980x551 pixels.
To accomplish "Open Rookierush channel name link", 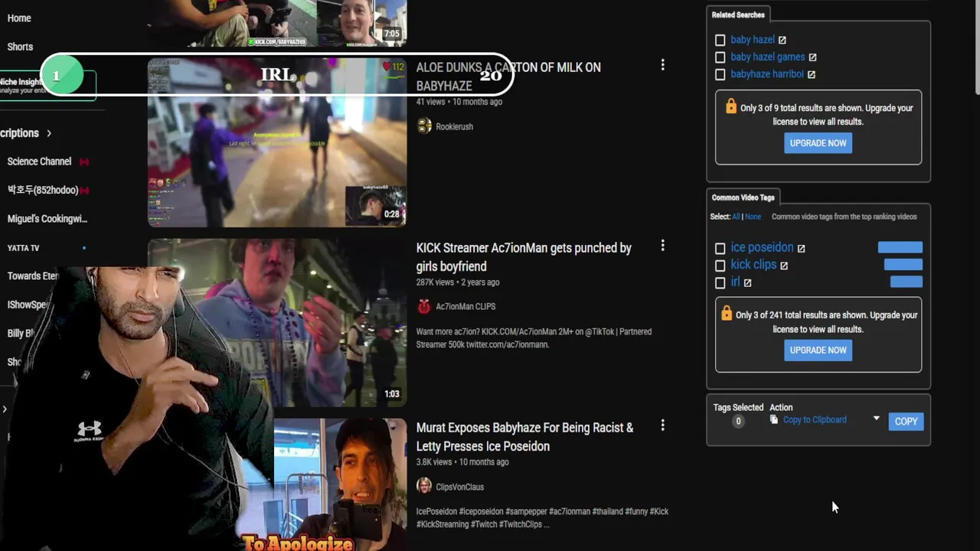I will point(454,126).
